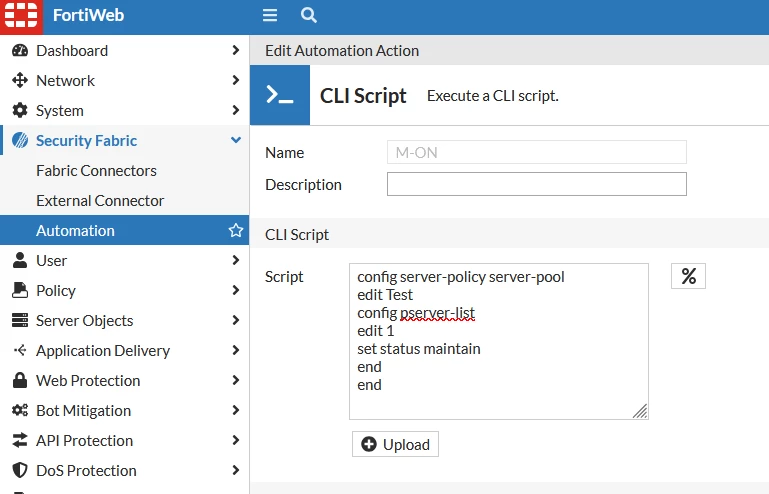Expand the Application Delivery chevron
The width and height of the screenshot is (769, 494).
click(x=235, y=350)
